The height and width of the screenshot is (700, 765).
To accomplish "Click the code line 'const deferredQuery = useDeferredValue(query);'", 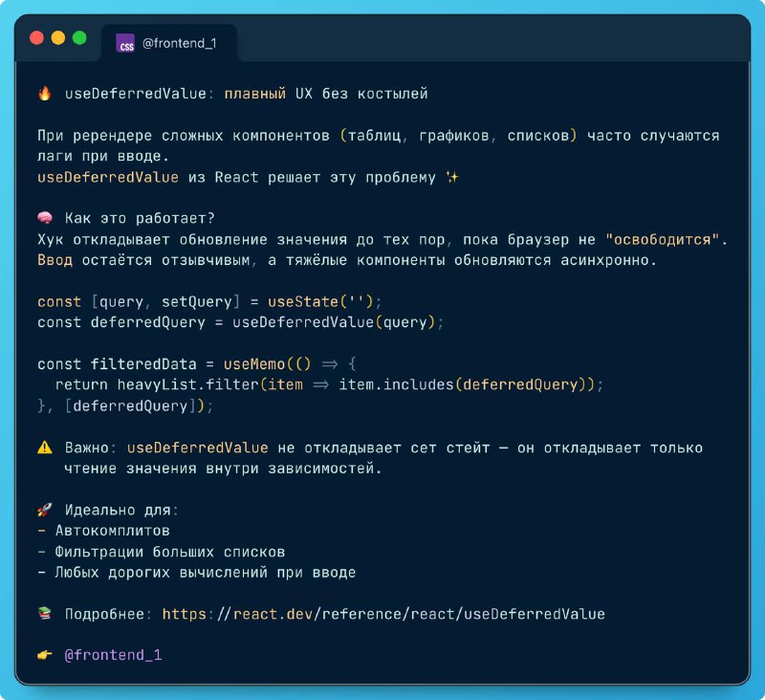I will point(241,322).
